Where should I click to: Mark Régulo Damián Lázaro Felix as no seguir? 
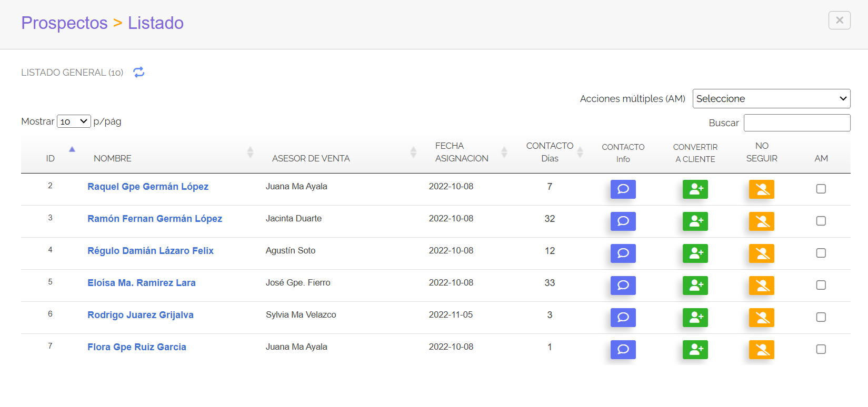[x=761, y=253]
